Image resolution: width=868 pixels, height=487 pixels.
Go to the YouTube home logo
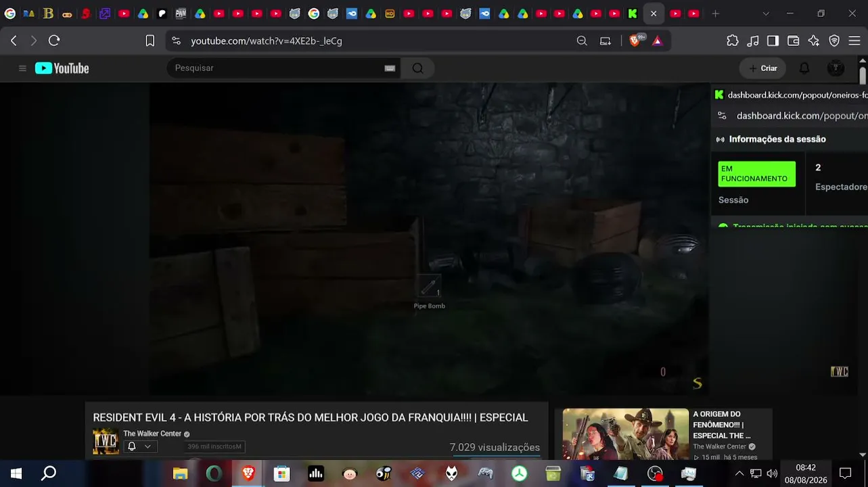(x=62, y=68)
